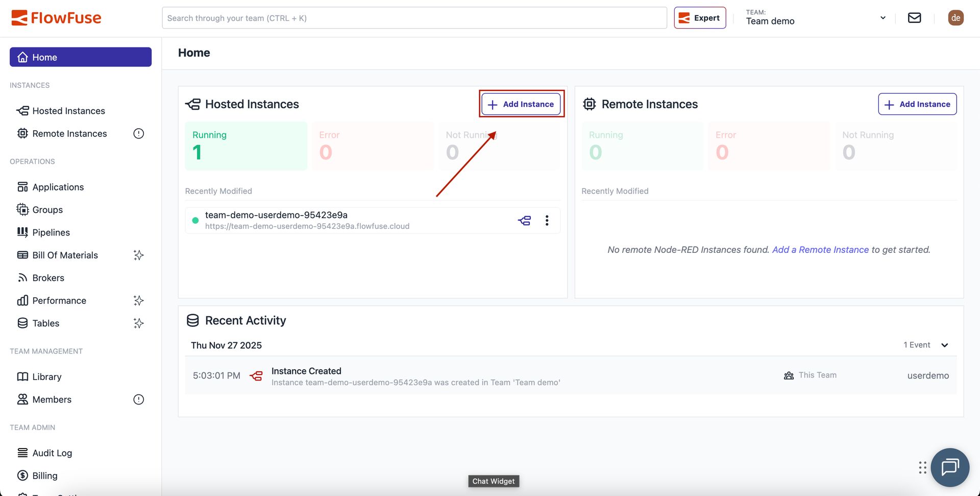The height and width of the screenshot is (496, 980).
Task: Open the Billing page from Team Admin
Action: 45,475
